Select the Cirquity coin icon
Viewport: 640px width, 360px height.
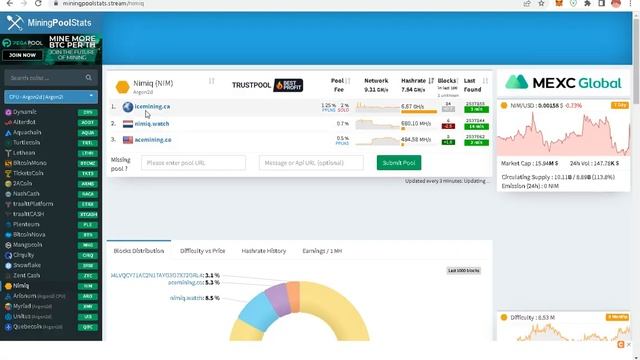click(8, 255)
